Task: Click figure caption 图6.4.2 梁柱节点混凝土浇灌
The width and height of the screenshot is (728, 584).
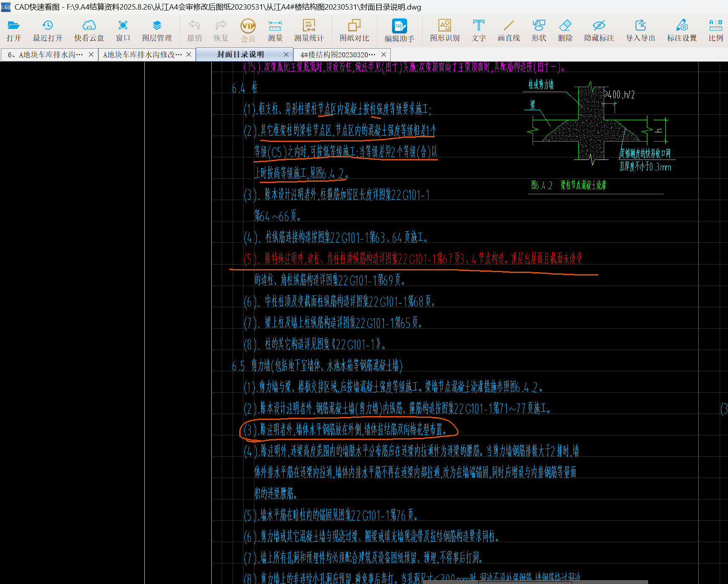Action: [569, 185]
